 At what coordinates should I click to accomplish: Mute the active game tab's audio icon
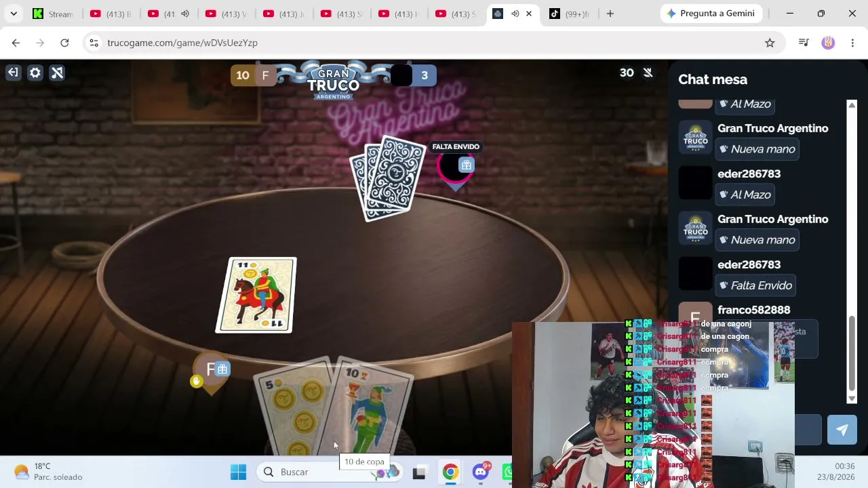point(515,14)
